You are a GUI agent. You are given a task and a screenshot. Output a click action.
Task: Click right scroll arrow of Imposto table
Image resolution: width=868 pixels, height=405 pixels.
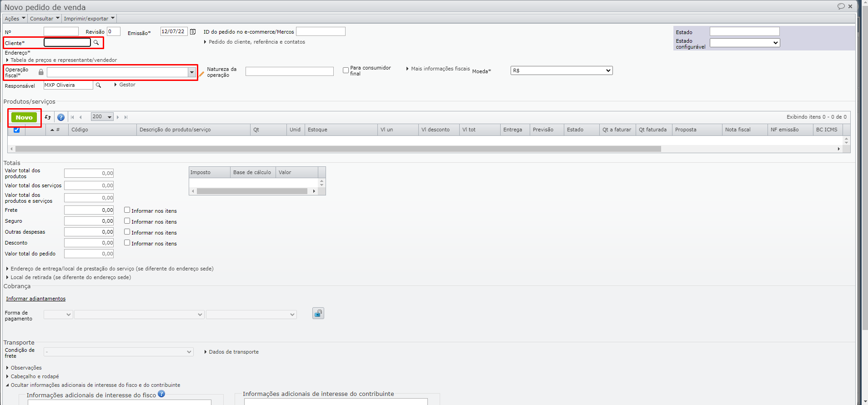(x=314, y=191)
